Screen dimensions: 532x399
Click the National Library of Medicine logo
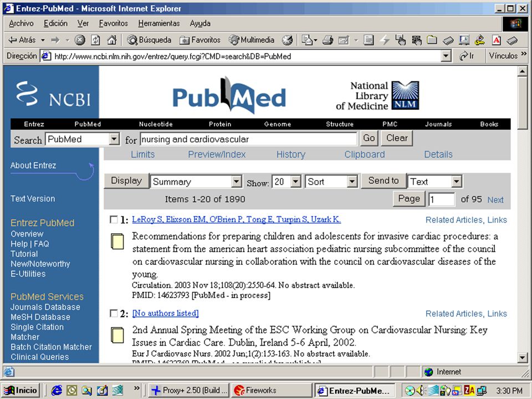coord(377,96)
